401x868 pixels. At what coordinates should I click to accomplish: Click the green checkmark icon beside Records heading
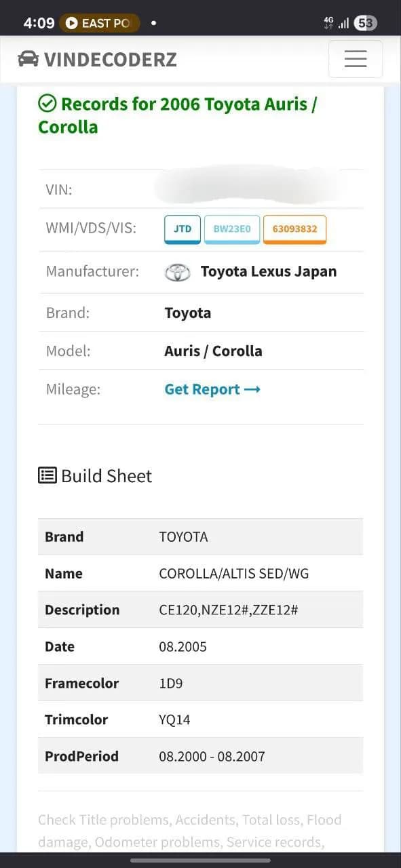tap(47, 103)
